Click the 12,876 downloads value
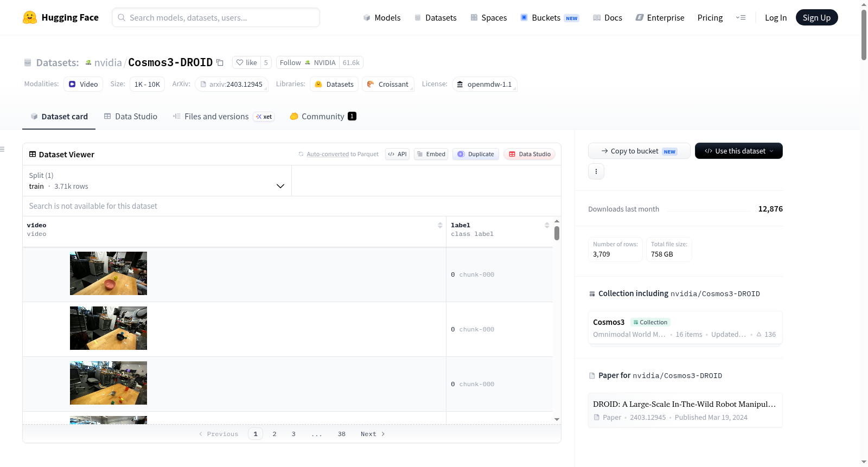The width and height of the screenshot is (868, 467). coord(770,209)
